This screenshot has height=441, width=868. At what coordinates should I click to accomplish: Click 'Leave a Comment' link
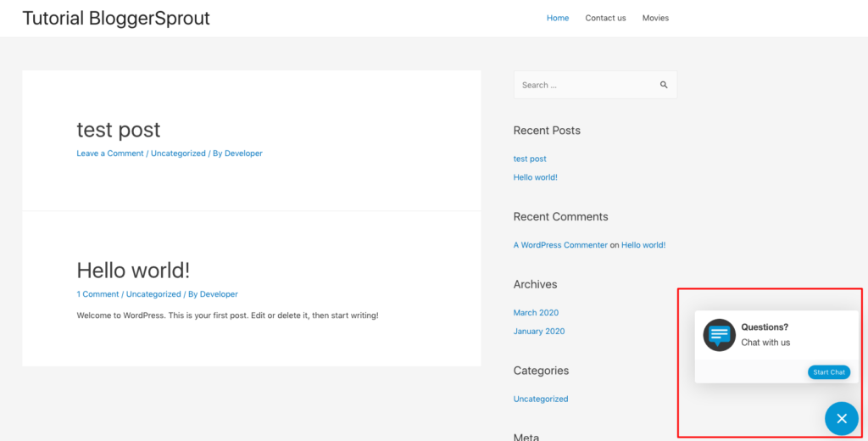[x=110, y=154]
